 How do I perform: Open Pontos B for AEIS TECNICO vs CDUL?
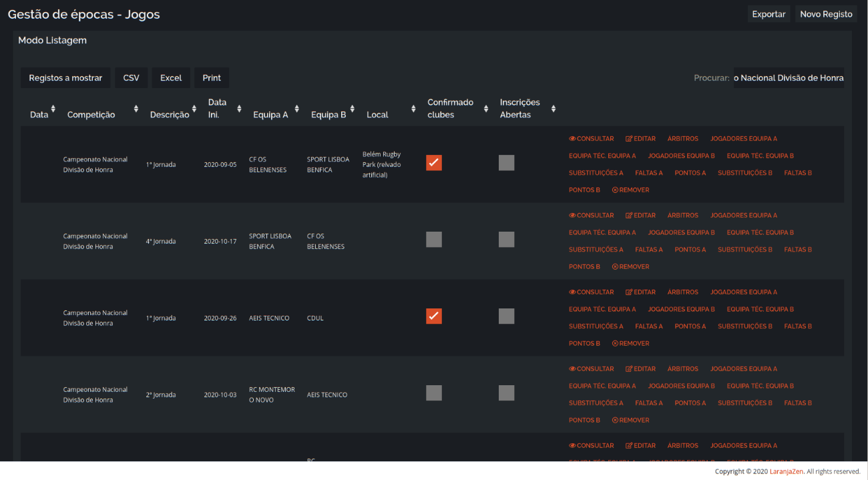pyautogui.click(x=584, y=344)
